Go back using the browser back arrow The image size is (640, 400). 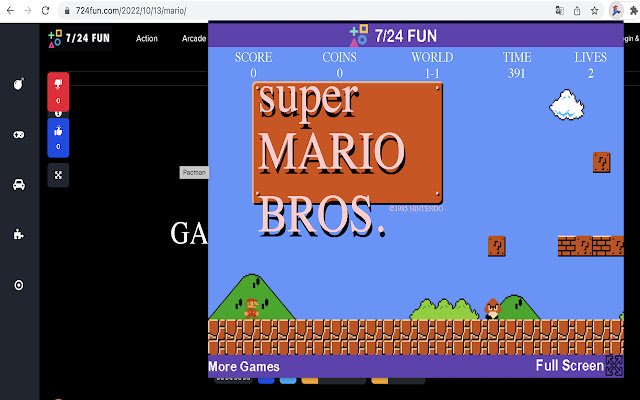click(10, 11)
